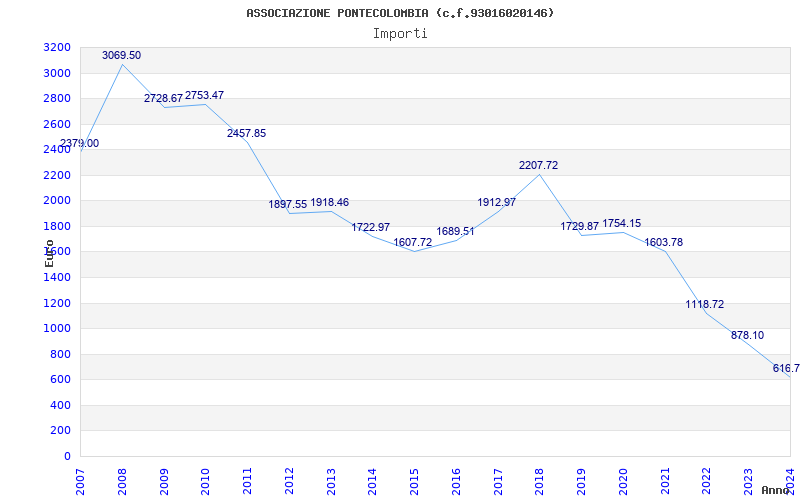Click the 2018 year axis label
Viewport: 800px width, 500px height.
click(x=539, y=482)
